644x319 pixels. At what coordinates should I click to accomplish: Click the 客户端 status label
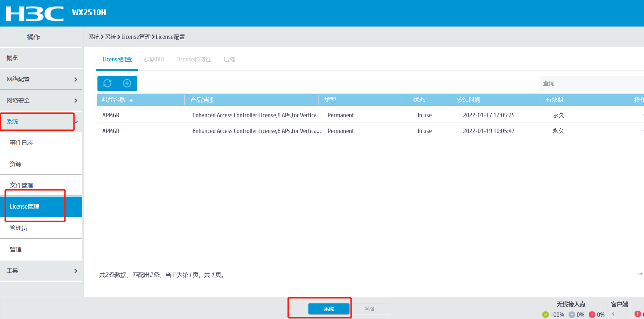[x=620, y=304]
